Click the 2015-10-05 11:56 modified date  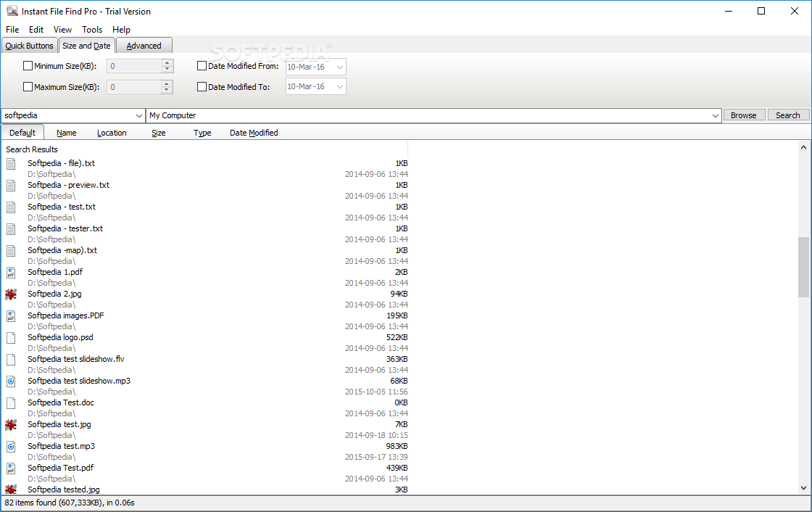click(x=376, y=392)
